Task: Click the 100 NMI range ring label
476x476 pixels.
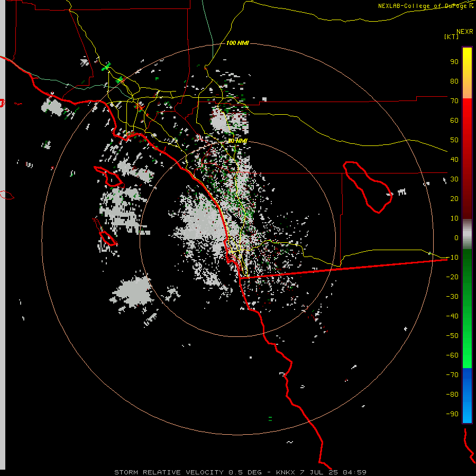Action: (237, 43)
